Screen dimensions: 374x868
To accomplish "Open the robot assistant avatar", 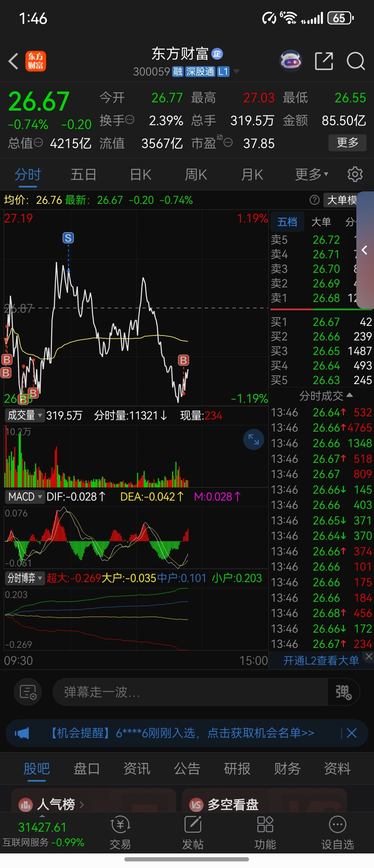I will pyautogui.click(x=291, y=61).
